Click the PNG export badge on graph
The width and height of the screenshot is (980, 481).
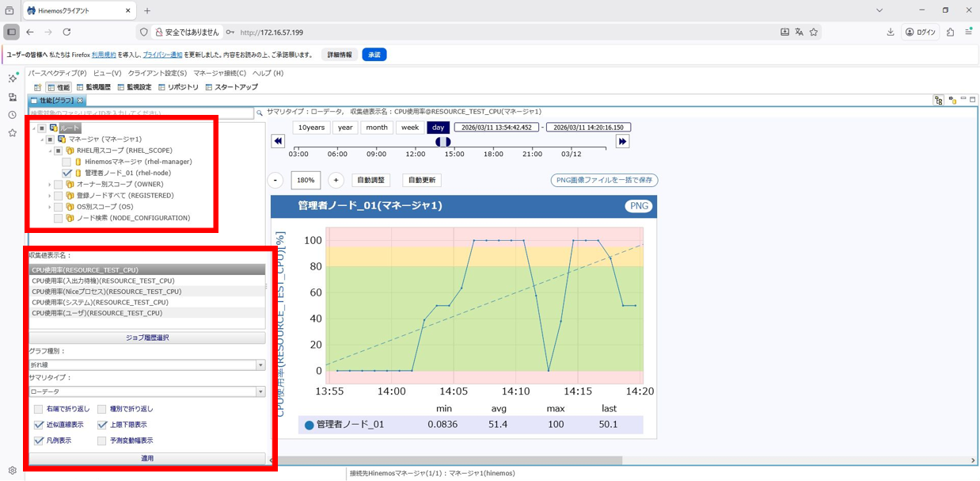click(x=638, y=206)
